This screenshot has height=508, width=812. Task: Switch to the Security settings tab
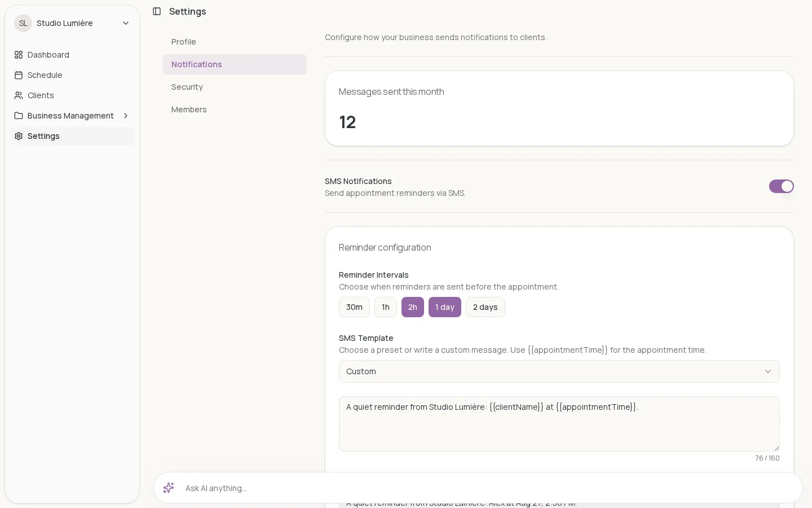pyautogui.click(x=235, y=87)
